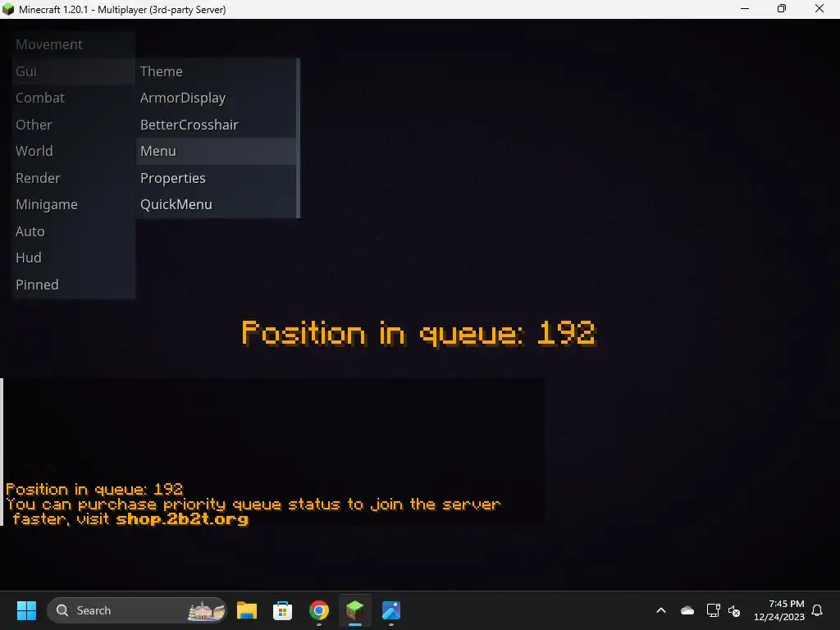Open the Hud category
Image resolution: width=840 pixels, height=630 pixels.
73,258
